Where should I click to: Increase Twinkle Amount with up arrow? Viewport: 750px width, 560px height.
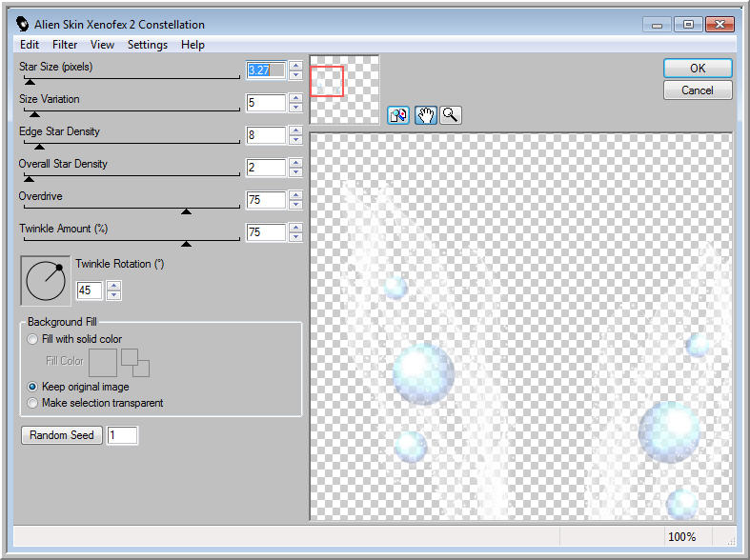(x=295, y=228)
